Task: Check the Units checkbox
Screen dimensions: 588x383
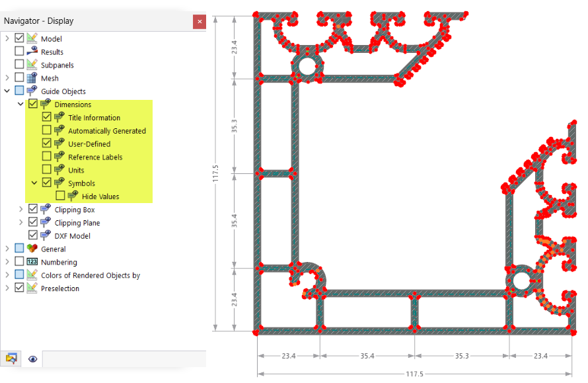Action: (48, 169)
